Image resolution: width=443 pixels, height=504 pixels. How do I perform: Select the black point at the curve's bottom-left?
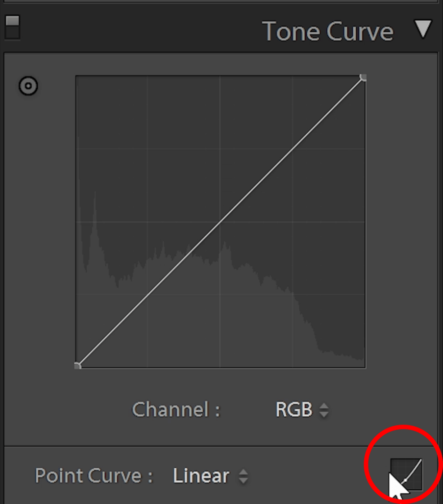pos(77,365)
